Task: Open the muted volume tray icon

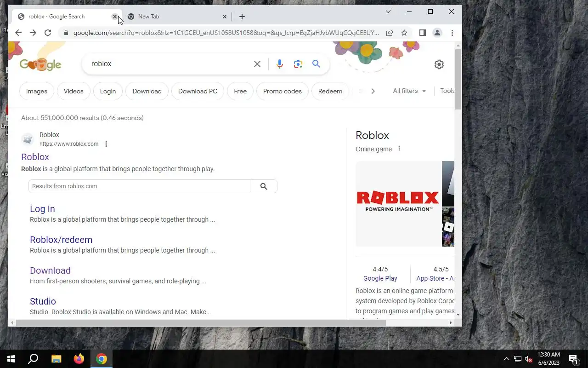Action: 529,359
